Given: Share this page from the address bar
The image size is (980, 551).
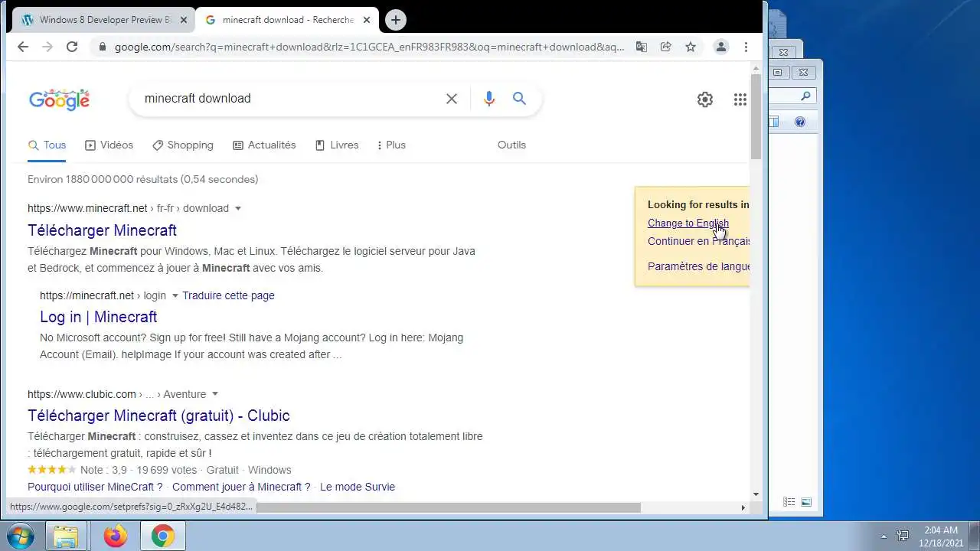Looking at the screenshot, I should (666, 47).
